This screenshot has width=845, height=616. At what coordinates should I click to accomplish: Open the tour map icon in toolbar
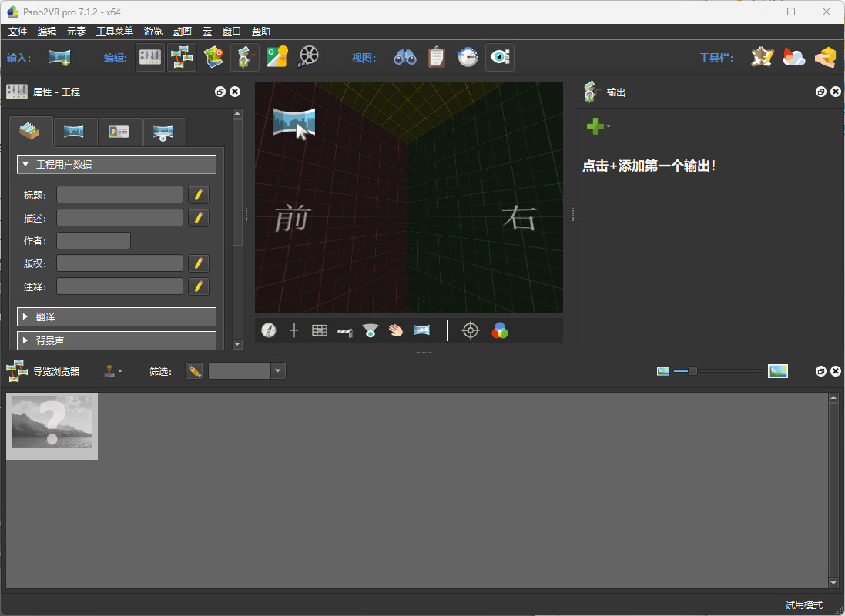coord(213,57)
